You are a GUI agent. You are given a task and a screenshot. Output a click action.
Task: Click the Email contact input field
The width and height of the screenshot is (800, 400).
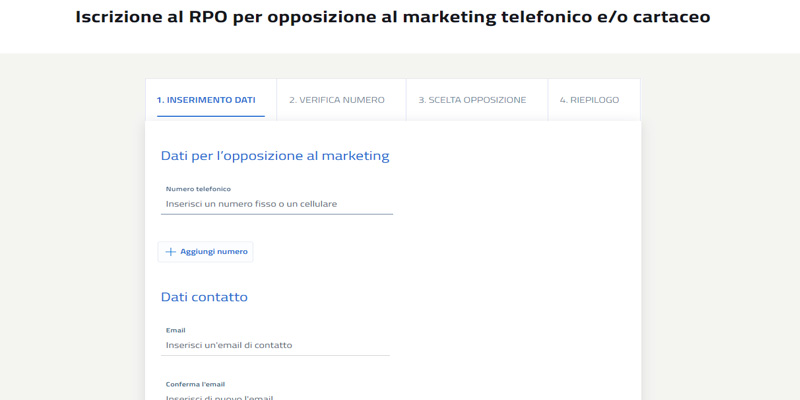click(275, 345)
